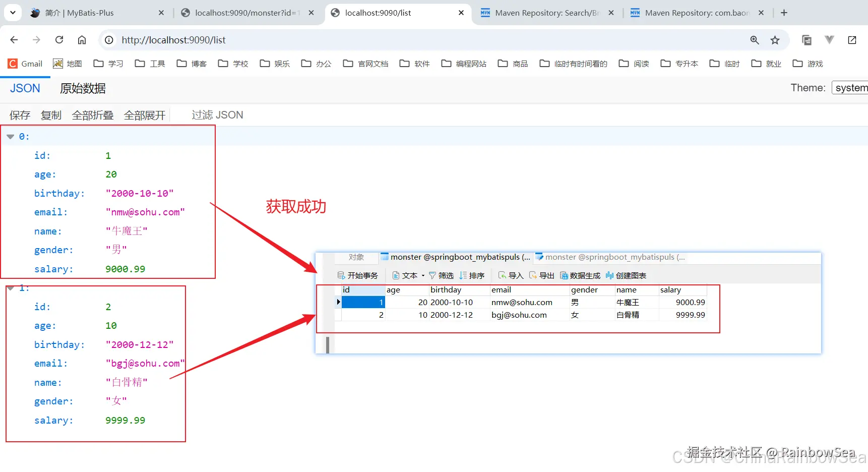868x472 pixels.
Task: Click 排序 sort in Navicat toolbar
Action: tap(472, 275)
